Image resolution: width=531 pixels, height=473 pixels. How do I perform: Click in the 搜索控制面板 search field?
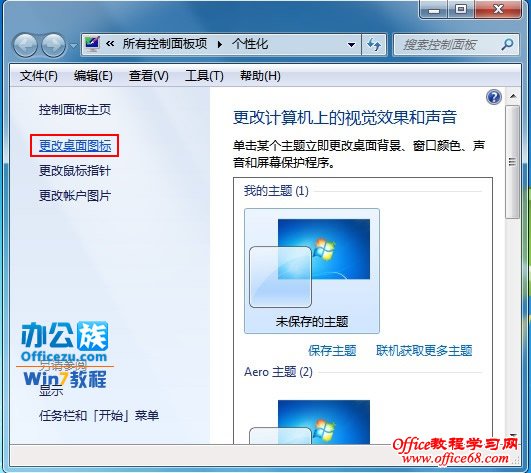447,44
